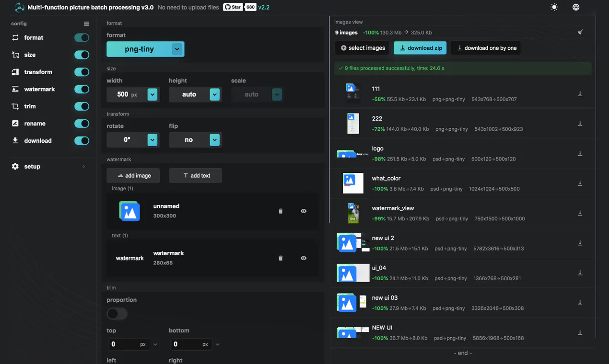
Task: Switch theme with the sun icon
Action: tap(554, 7)
